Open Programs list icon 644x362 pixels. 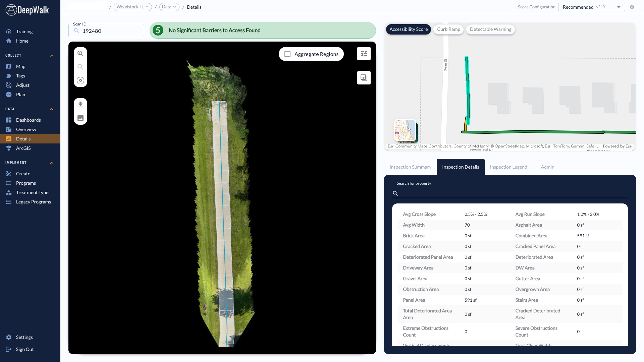(9, 183)
